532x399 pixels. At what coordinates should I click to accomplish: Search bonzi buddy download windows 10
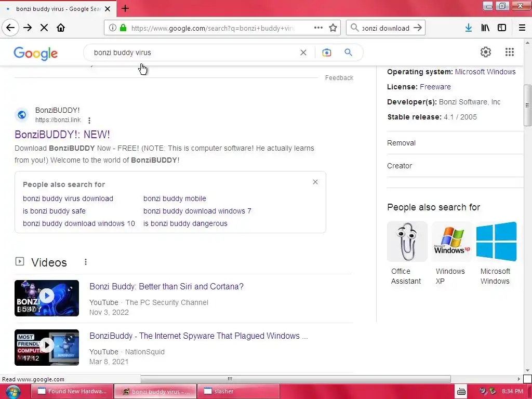coord(79,223)
